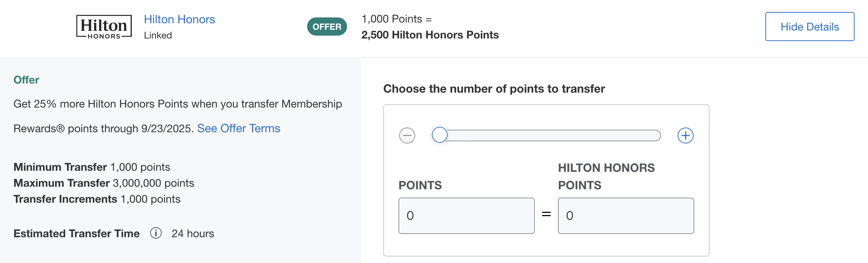Click the Transfer Increments label
868x263 pixels.
click(x=65, y=199)
